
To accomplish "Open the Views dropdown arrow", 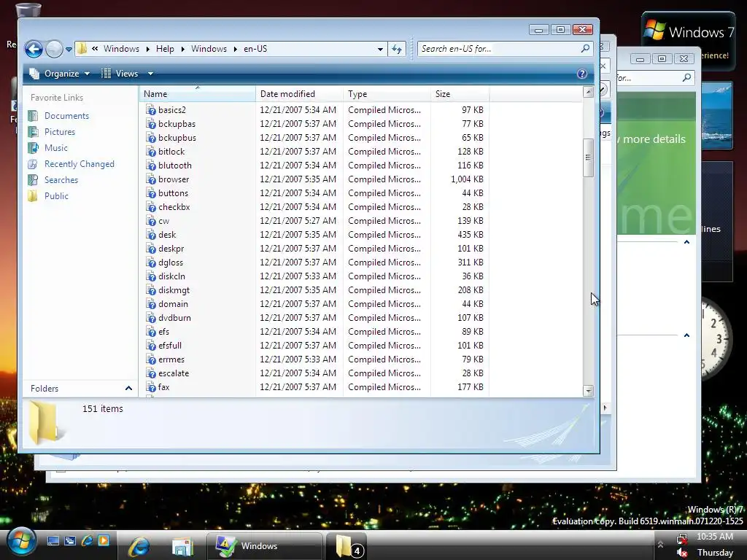I will pyautogui.click(x=150, y=74).
